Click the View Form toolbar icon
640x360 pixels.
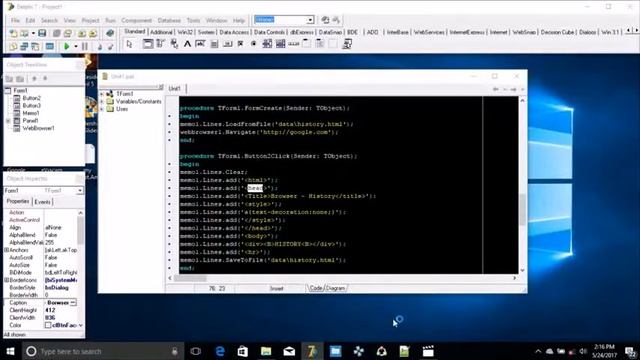coord(24,47)
